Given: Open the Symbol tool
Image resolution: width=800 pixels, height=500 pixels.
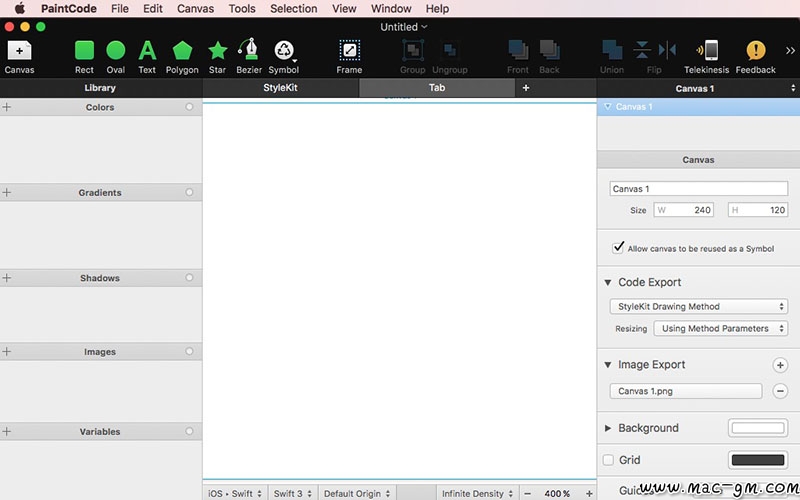Looking at the screenshot, I should click(x=284, y=57).
